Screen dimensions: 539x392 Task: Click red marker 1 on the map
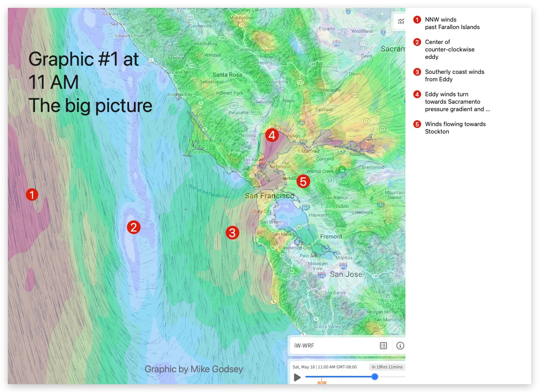click(x=32, y=194)
